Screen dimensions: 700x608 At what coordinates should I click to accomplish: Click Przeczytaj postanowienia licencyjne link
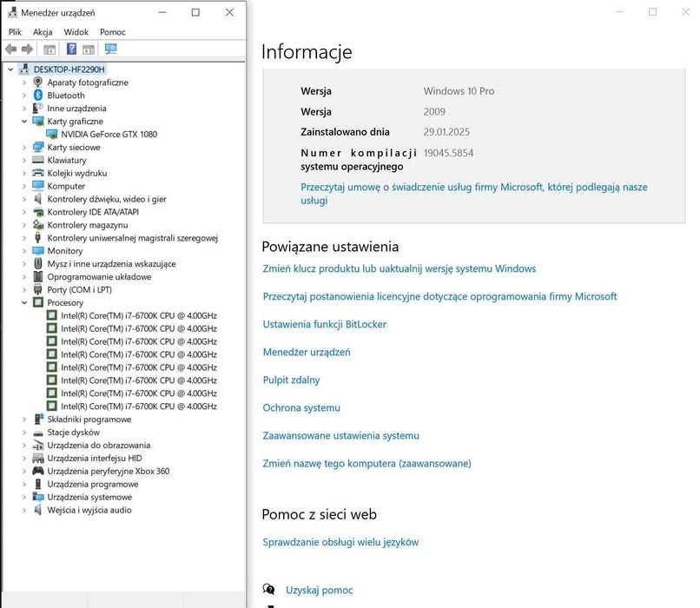pyautogui.click(x=439, y=296)
